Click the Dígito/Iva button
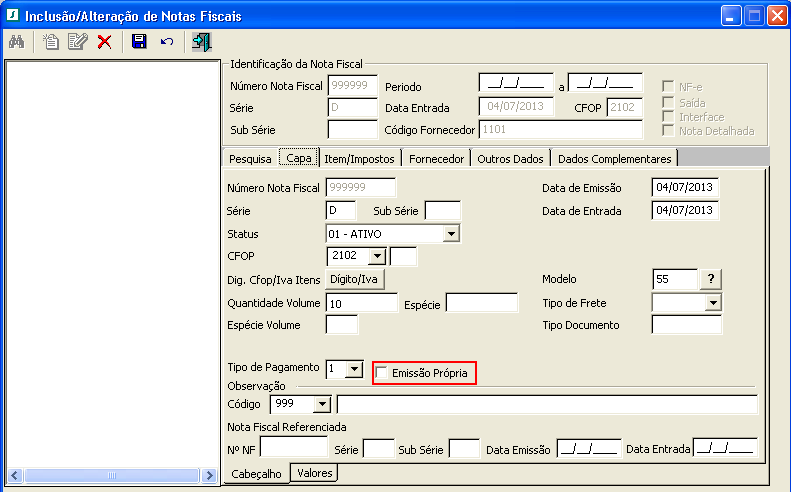This screenshot has height=492, width=791. (355, 279)
